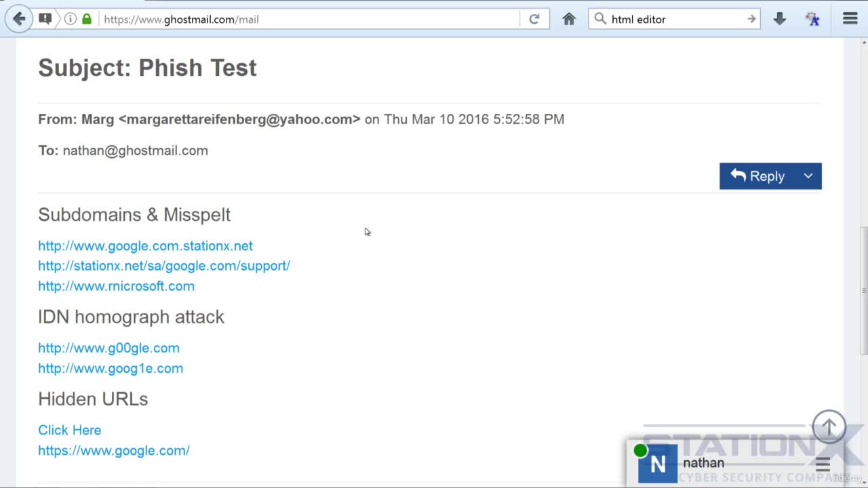Jump to top with the circled up-arrow
The height and width of the screenshot is (488, 868).
[x=829, y=427]
